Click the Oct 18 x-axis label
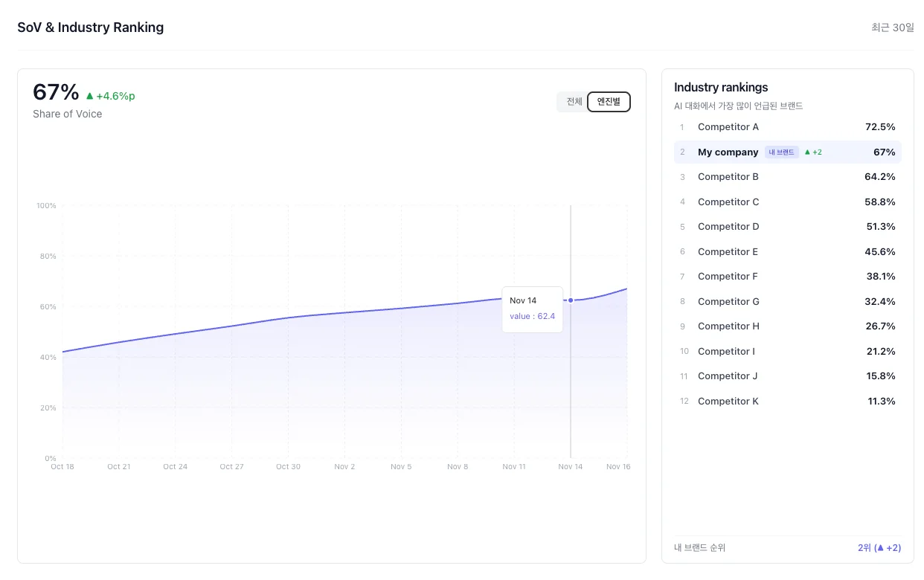This screenshot has width=924, height=580. [62, 467]
